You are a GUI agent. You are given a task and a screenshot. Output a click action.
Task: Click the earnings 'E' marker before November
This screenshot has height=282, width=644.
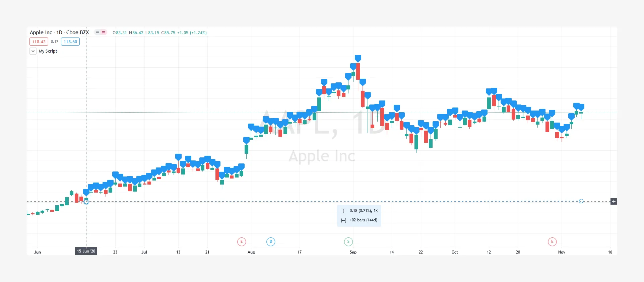[552, 241]
